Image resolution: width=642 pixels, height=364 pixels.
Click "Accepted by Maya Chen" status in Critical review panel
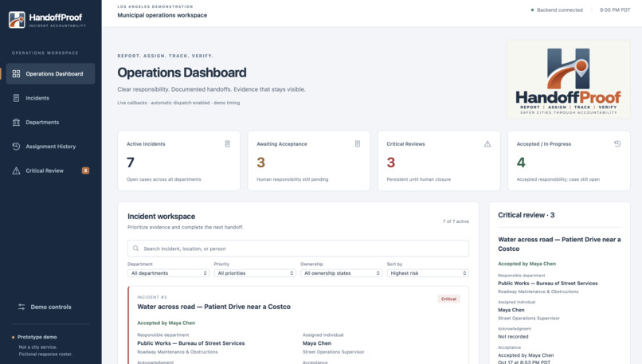click(x=527, y=264)
